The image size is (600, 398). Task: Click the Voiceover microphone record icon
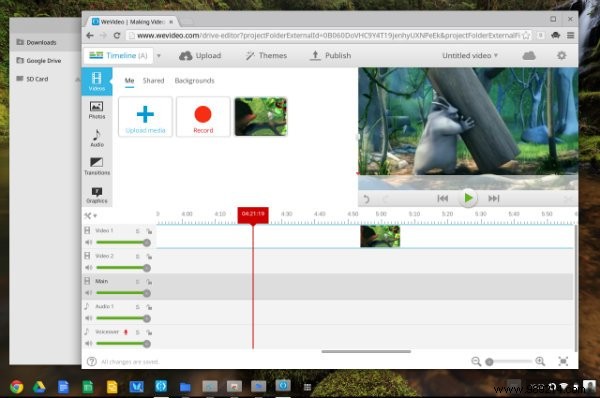pos(126,332)
